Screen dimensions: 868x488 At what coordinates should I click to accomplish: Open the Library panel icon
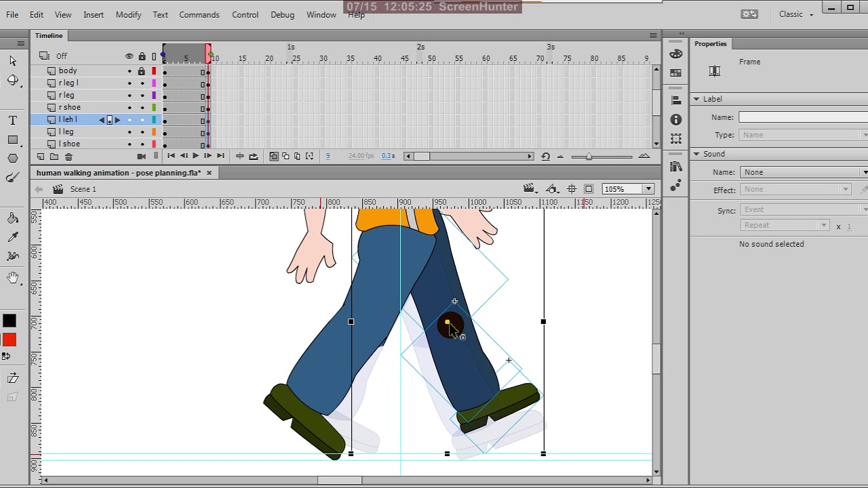[676, 166]
